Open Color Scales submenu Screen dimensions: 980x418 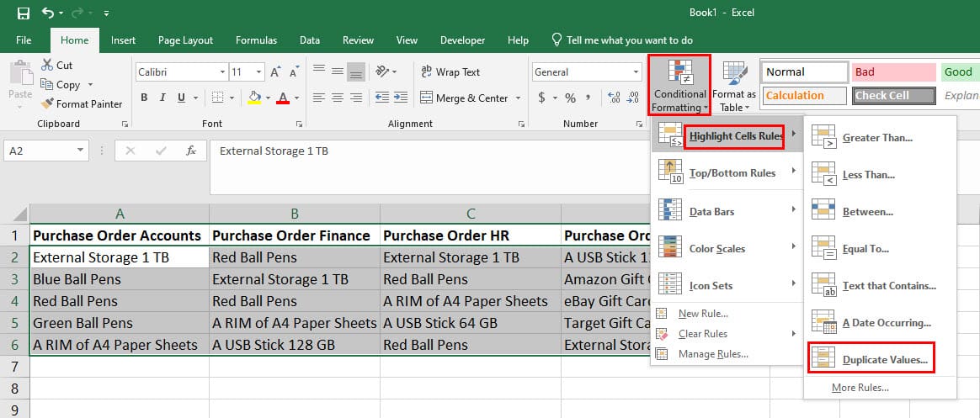pyautogui.click(x=726, y=248)
